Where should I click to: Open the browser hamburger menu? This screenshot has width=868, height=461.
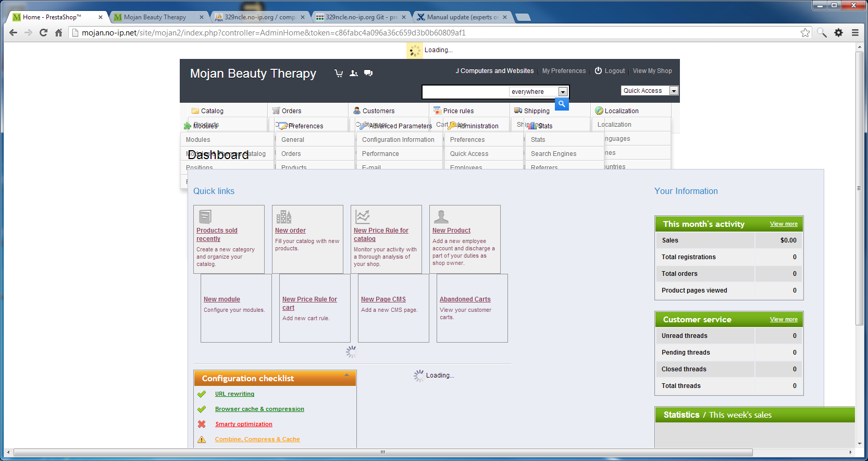(855, 32)
